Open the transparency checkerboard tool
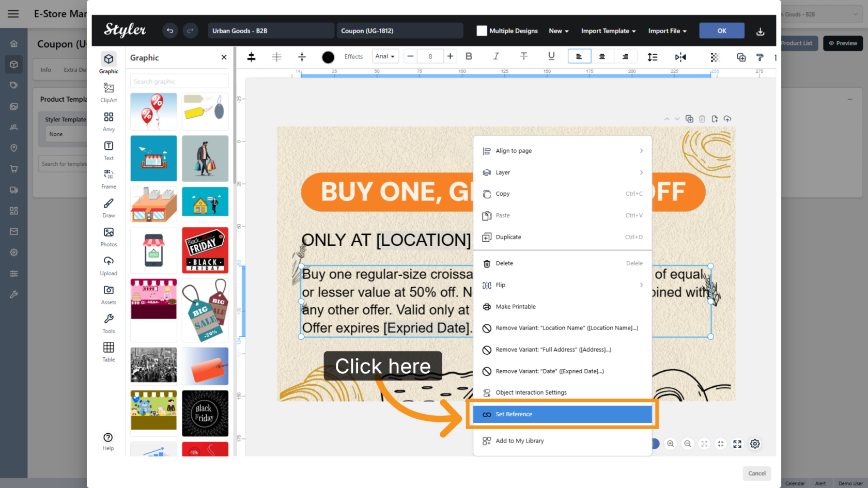Screen dimensions: 868x488 point(715,57)
